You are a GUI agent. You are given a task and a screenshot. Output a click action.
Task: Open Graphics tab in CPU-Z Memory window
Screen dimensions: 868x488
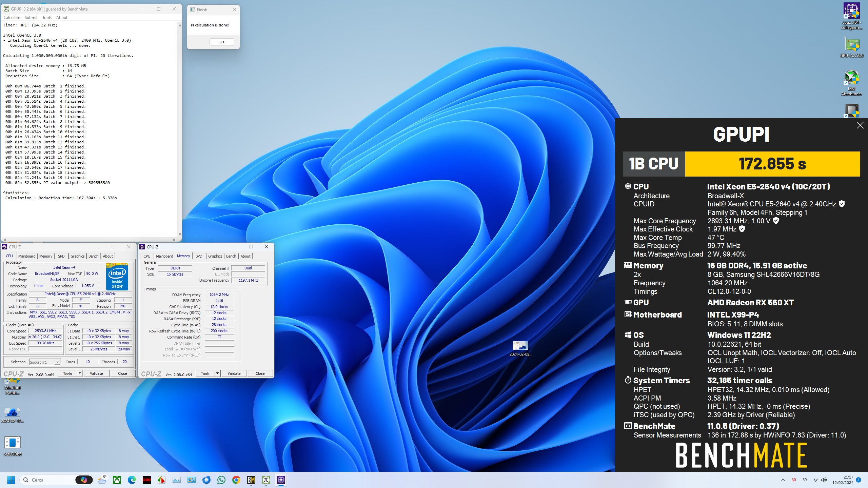coord(215,256)
